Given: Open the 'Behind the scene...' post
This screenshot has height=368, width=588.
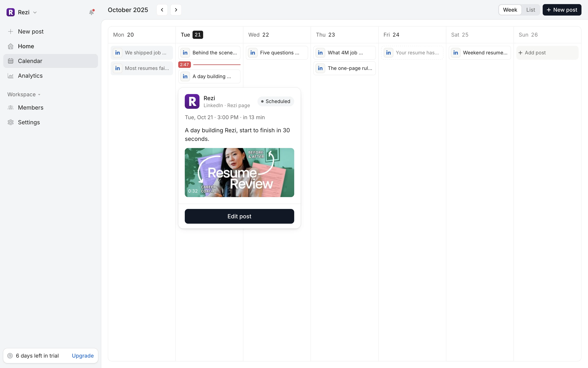Looking at the screenshot, I should tap(209, 53).
